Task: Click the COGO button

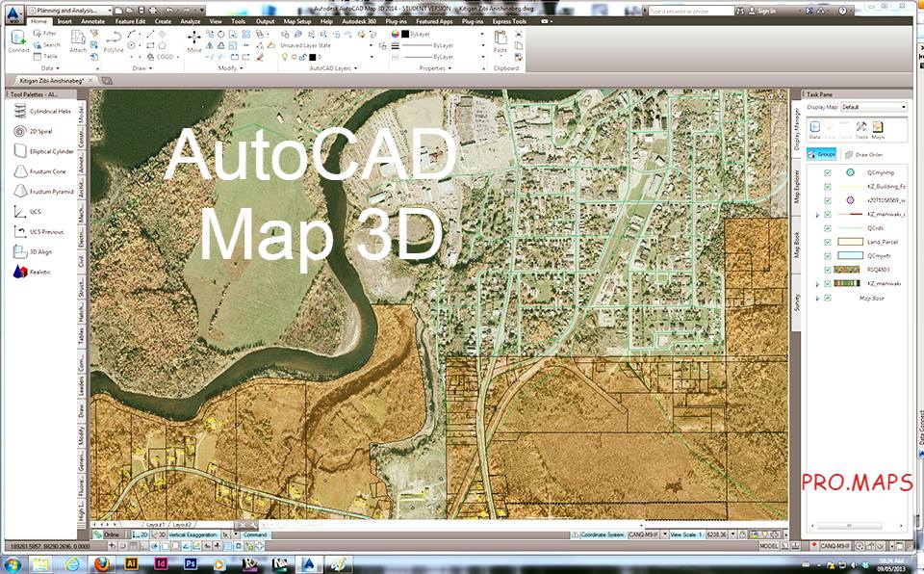Action: coord(164,57)
